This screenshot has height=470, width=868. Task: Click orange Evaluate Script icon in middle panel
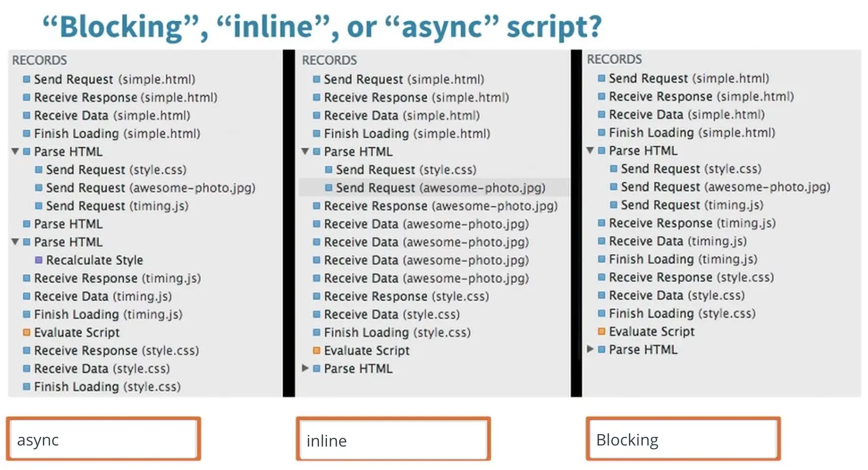point(316,351)
